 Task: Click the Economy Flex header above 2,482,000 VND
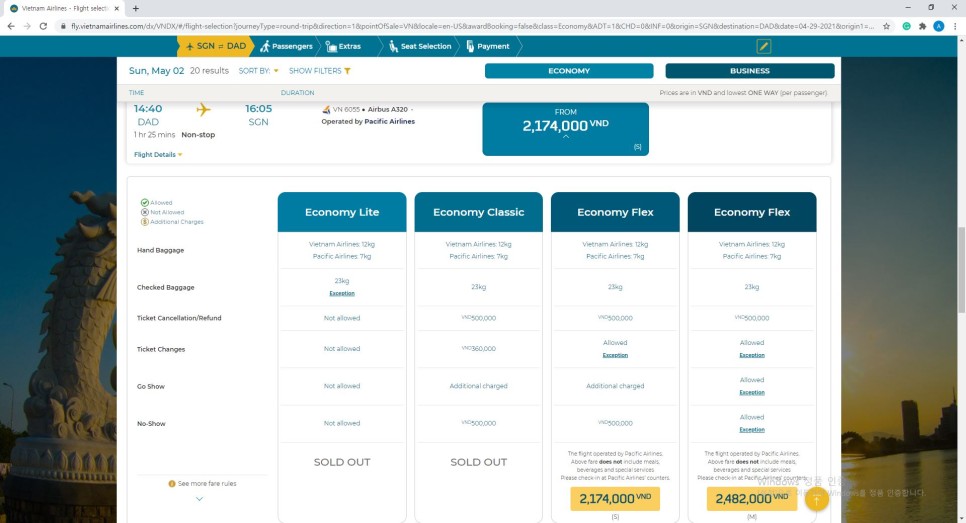click(x=752, y=212)
